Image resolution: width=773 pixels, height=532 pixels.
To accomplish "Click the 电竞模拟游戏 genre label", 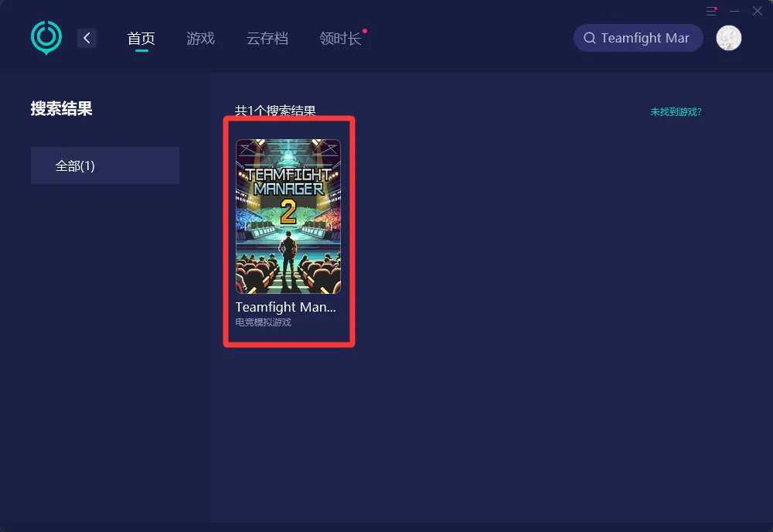I will pyautogui.click(x=264, y=322).
